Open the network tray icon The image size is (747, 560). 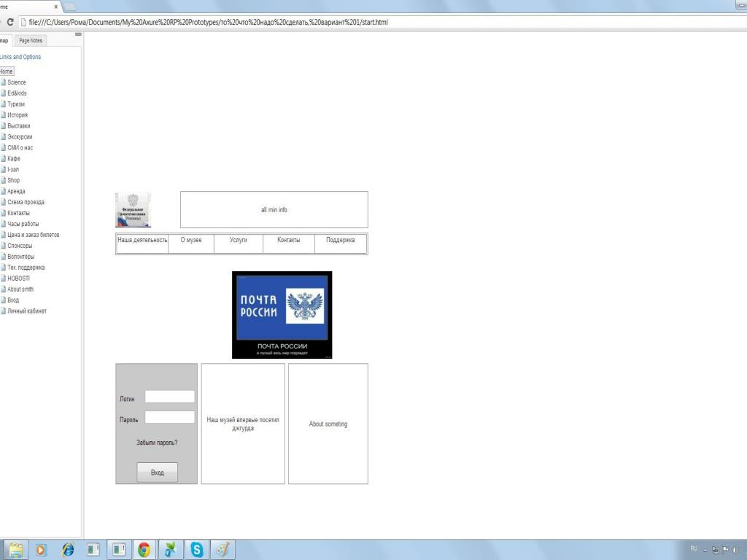(716, 550)
